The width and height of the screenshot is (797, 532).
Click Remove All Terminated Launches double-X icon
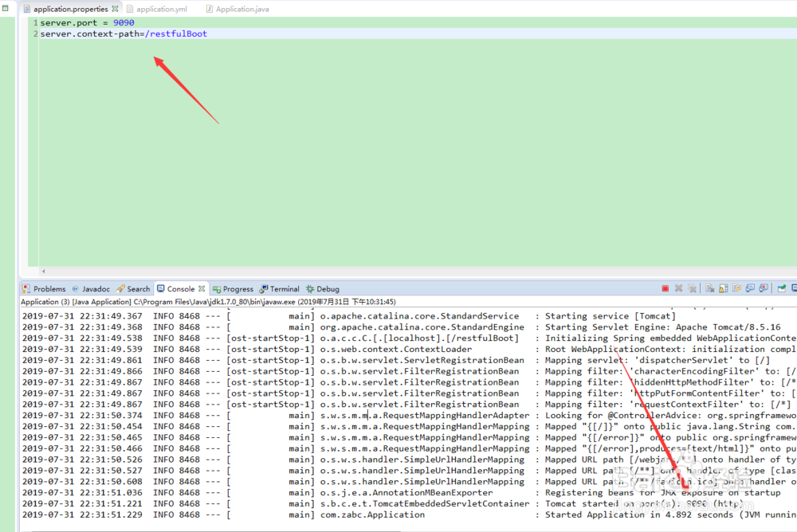[692, 288]
